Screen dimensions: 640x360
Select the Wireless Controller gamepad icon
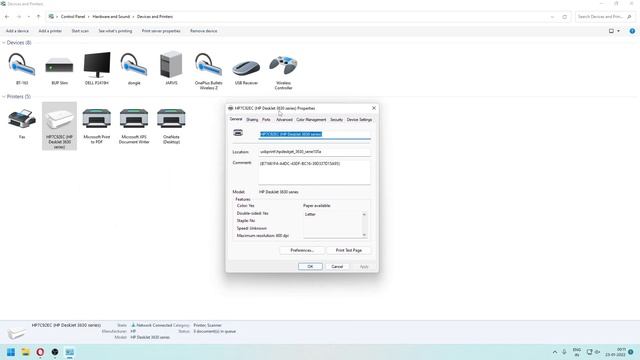pyautogui.click(x=283, y=65)
